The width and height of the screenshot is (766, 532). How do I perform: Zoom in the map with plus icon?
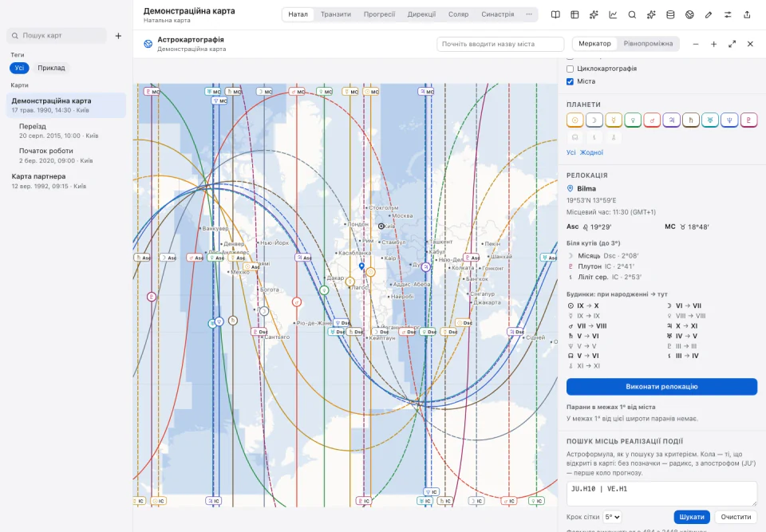click(713, 44)
